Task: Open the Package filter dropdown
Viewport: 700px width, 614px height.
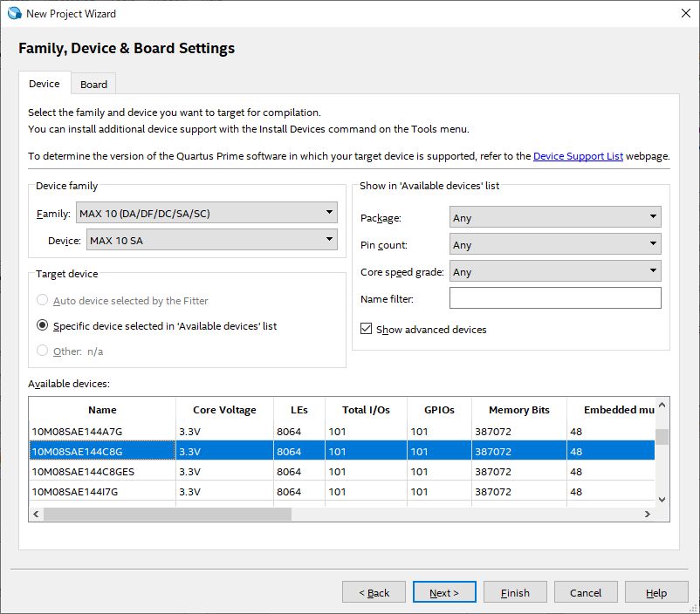Action: [x=555, y=217]
